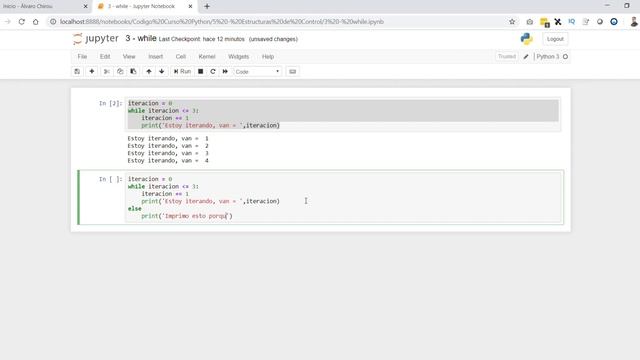Open the Kernel menu
The width and height of the screenshot is (640, 360).
coord(207,57)
